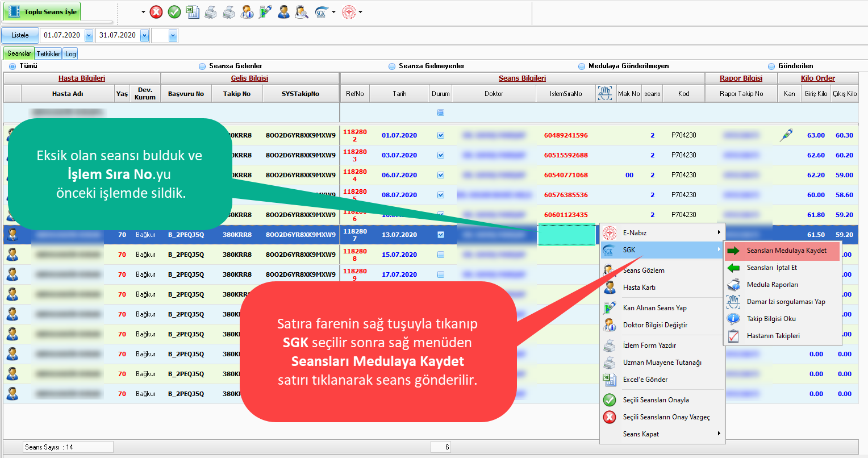
Task: Open dropdown arrow beside e-Nabız toolbar icon
Action: coord(360,12)
